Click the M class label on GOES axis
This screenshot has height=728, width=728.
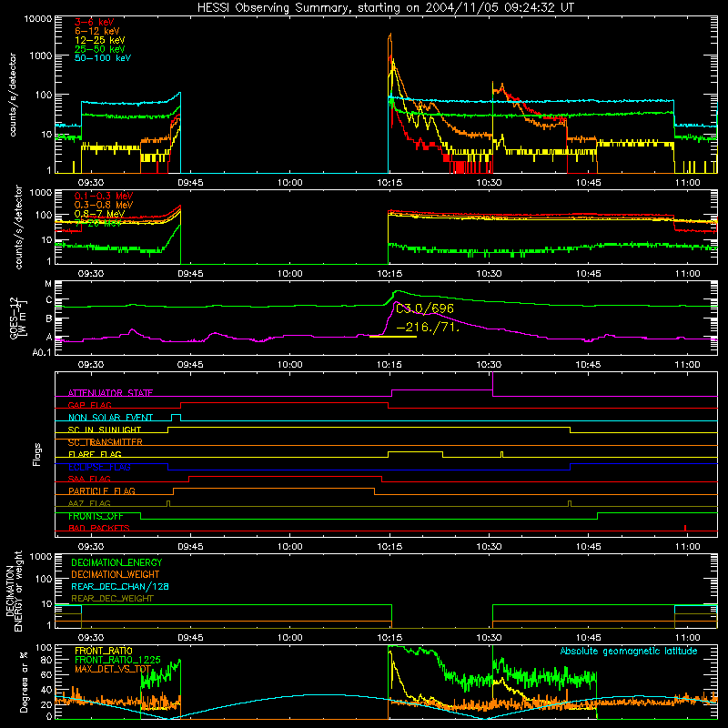(x=48, y=284)
